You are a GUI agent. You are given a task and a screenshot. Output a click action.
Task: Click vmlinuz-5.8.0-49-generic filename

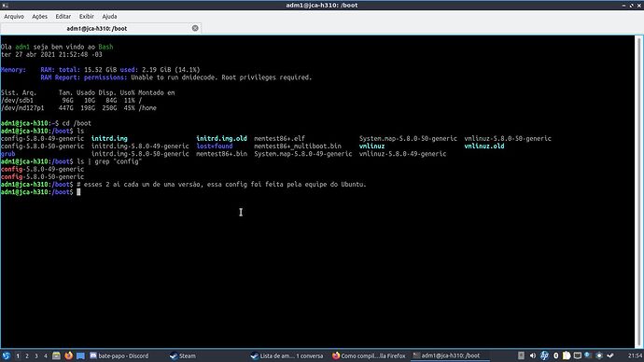click(x=402, y=154)
